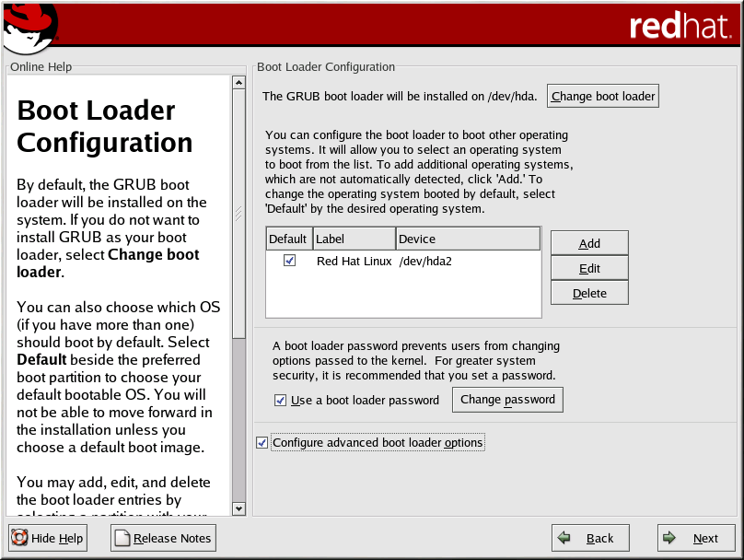Click the redhat wordmark in the banner
744x560 pixels.
680,26
